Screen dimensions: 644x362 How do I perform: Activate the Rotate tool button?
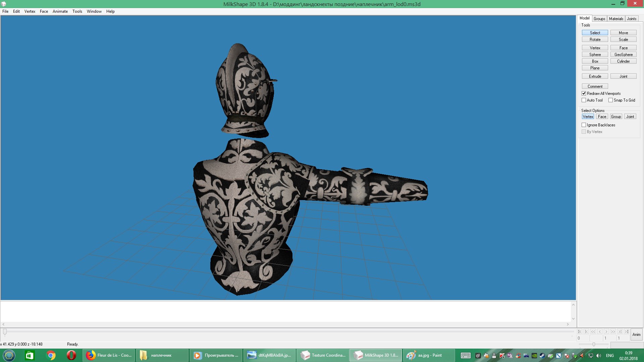point(595,40)
